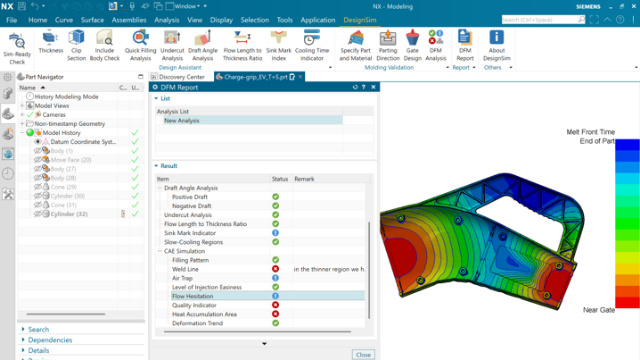The width and height of the screenshot is (640, 360).
Task: Expand the Details panel
Action: point(23,350)
